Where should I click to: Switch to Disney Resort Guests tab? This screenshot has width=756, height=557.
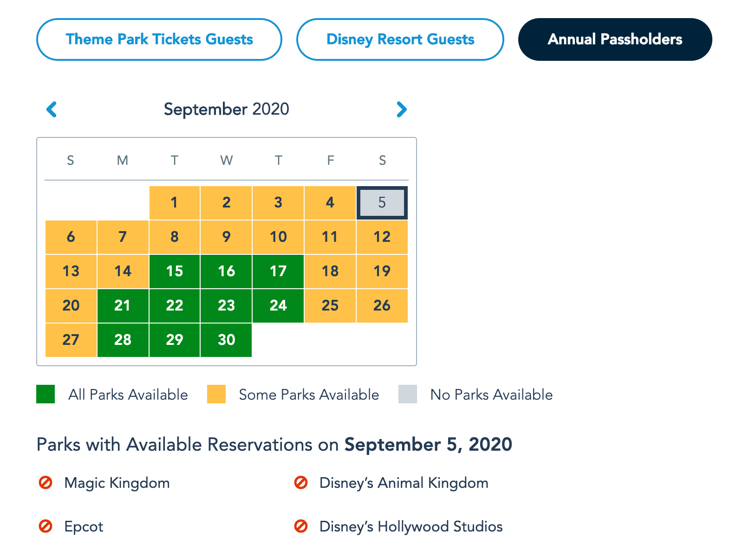point(400,39)
